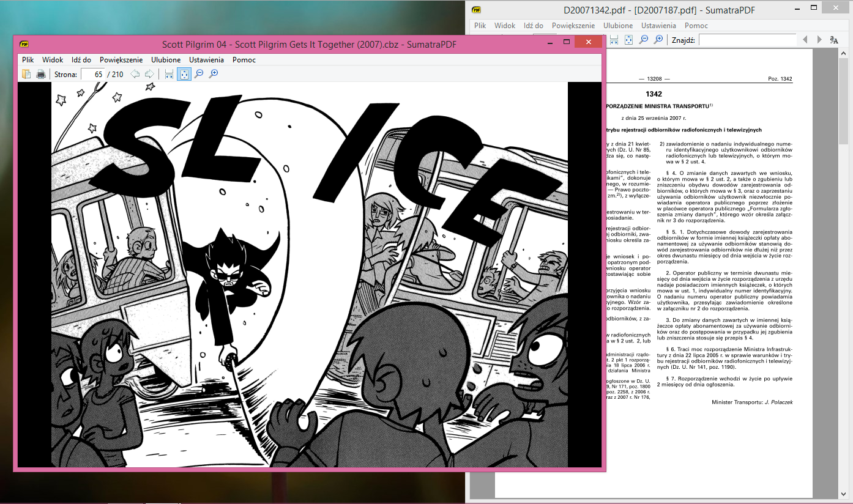Image resolution: width=853 pixels, height=504 pixels.
Task: Zoom out in the D20071342.pdf window
Action: point(644,40)
